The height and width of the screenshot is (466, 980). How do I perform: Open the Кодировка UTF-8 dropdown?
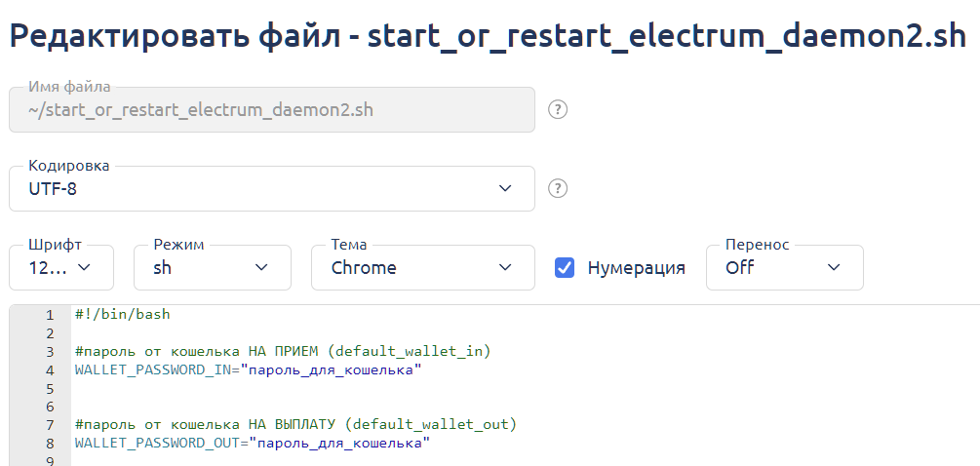point(271,188)
